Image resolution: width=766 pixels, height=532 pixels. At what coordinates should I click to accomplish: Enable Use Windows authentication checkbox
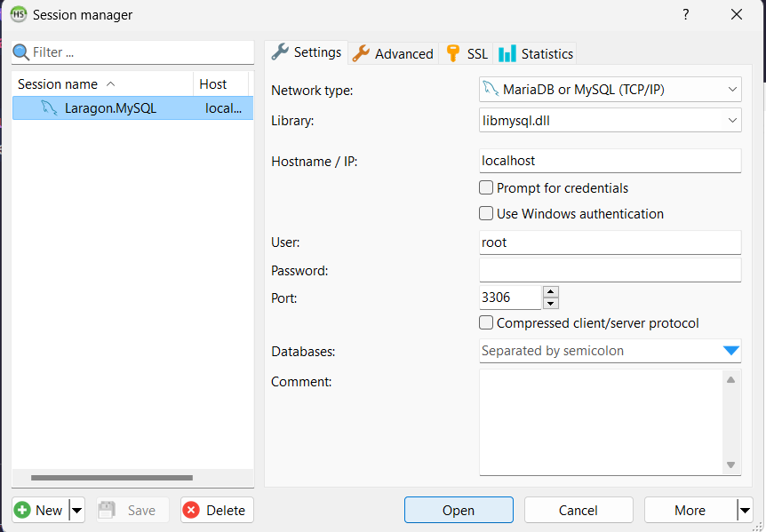pyautogui.click(x=486, y=214)
